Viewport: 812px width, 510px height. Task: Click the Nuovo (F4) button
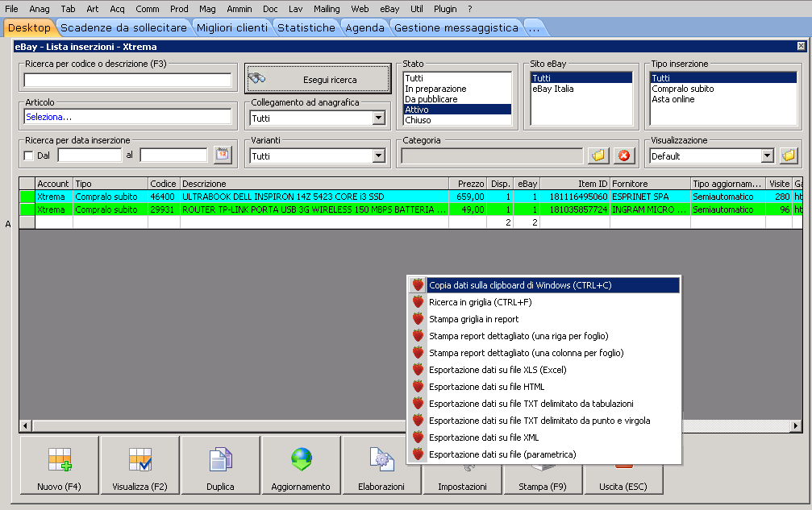pyautogui.click(x=60, y=466)
